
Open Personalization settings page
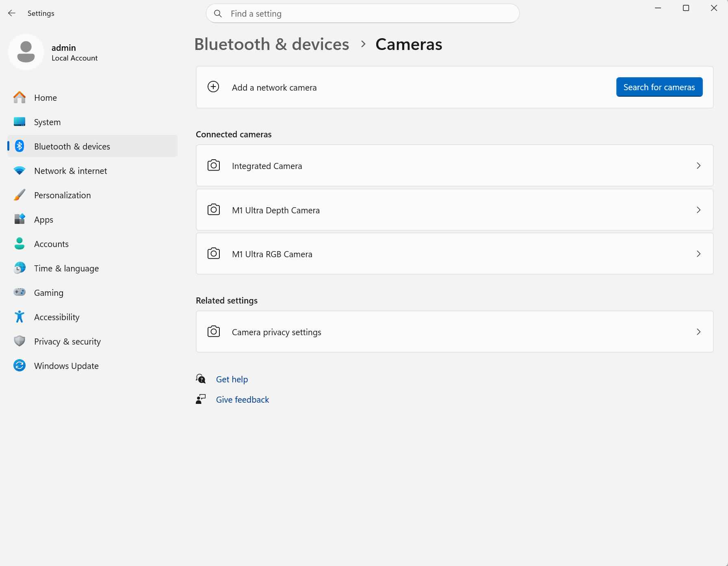click(93, 195)
